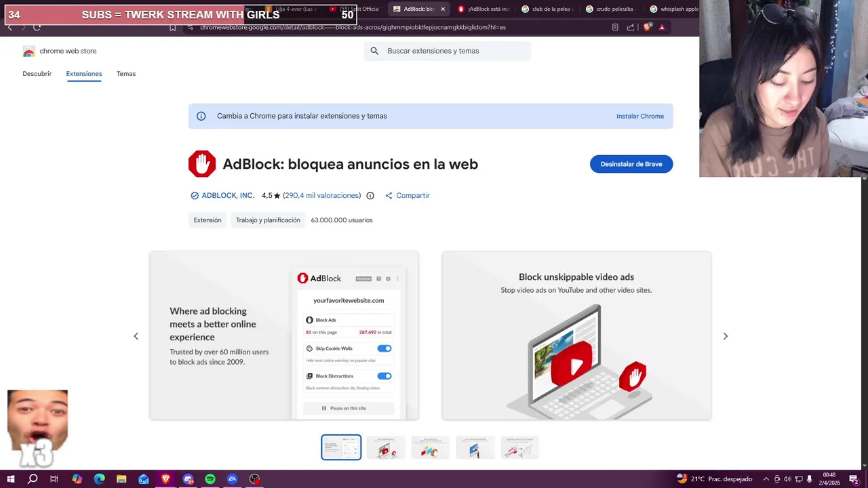Click the bookmark icon beside address bar
The height and width of the screenshot is (488, 868).
(x=172, y=27)
